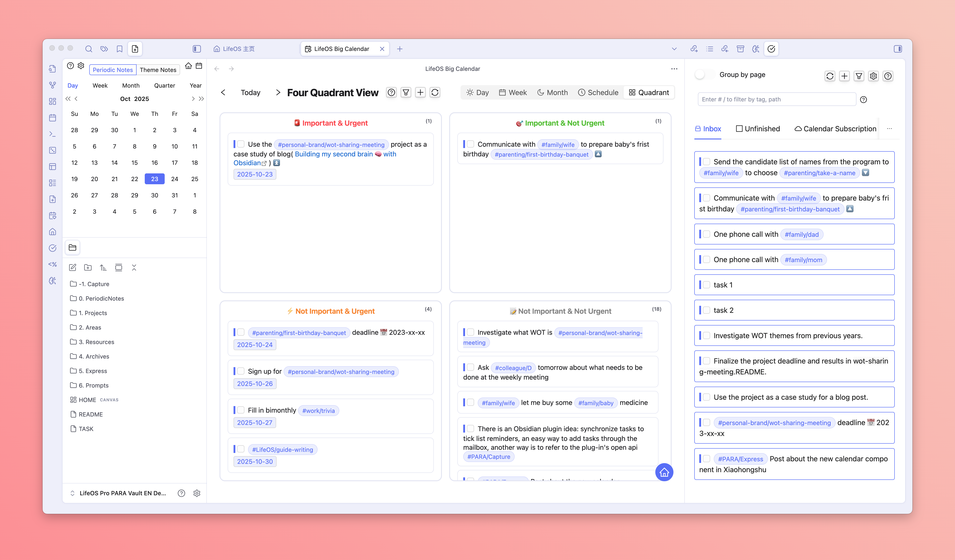The image size is (955, 560).
Task: Open 'Building my second brain' link
Action: tap(333, 154)
